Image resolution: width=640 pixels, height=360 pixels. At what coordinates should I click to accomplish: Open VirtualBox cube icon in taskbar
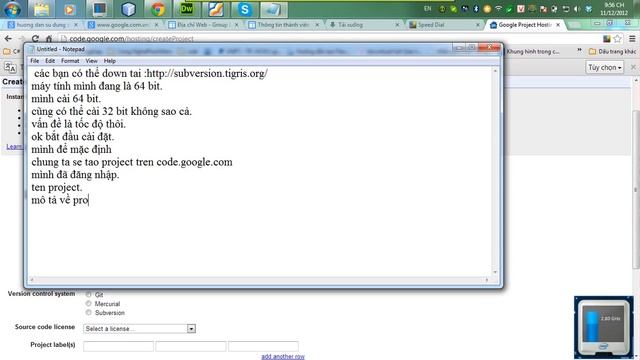click(x=128, y=9)
